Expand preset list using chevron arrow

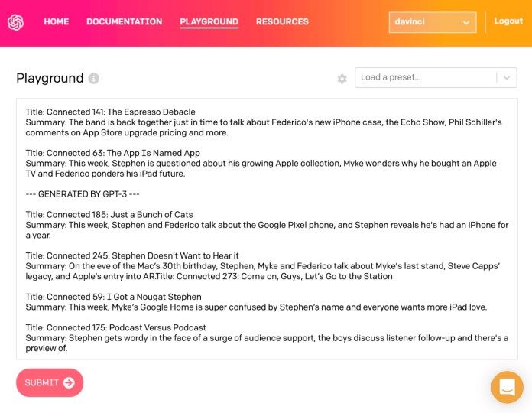pos(507,77)
